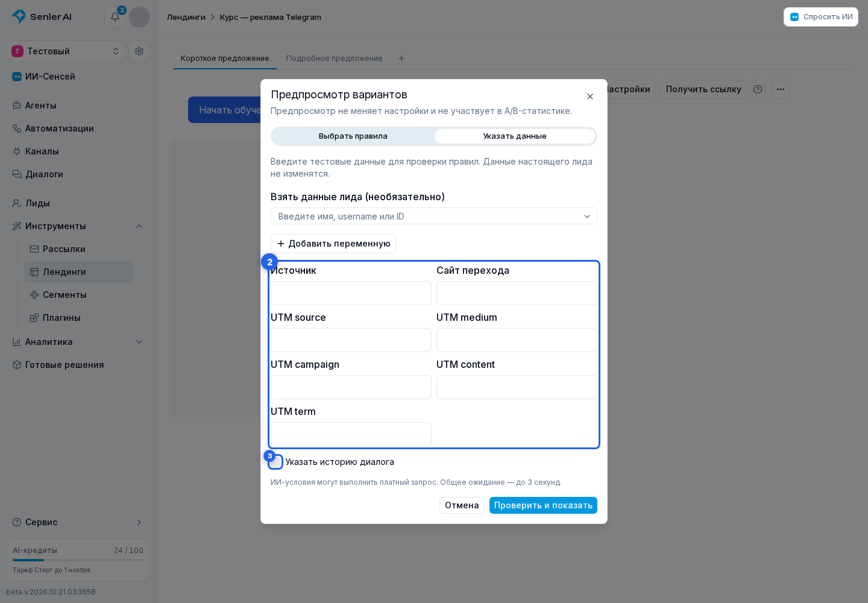
Task: Collapse the Инструменты group
Action: click(78, 226)
